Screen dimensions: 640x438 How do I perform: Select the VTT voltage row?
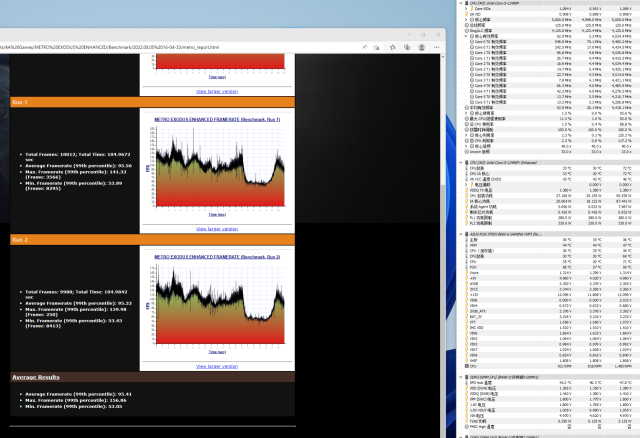[549, 322]
